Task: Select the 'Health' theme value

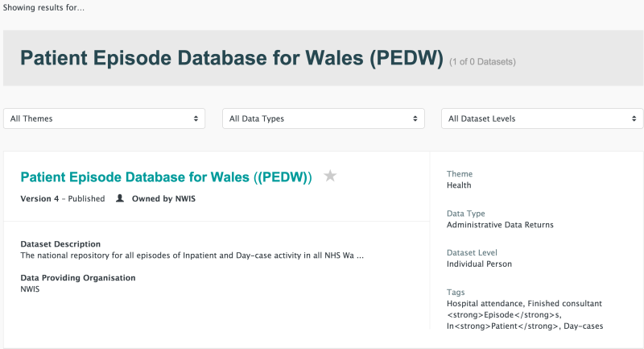Action: tap(459, 185)
